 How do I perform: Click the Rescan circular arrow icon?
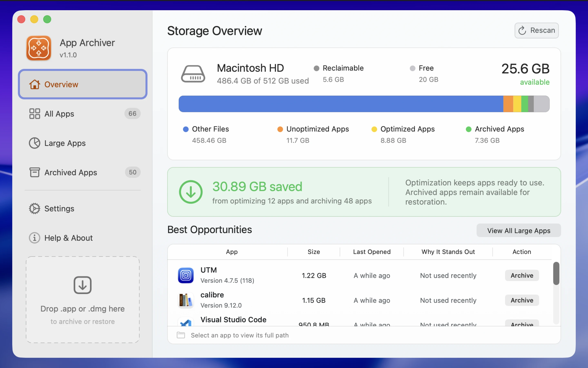[522, 31]
